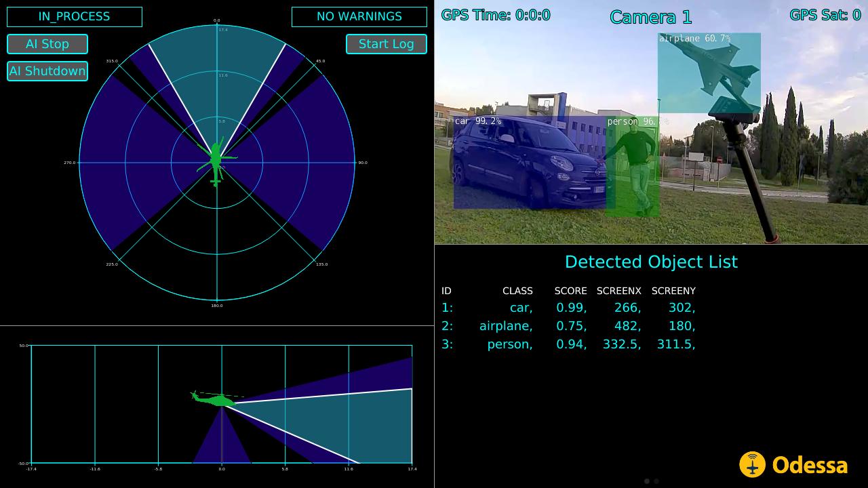
Task: Click the AI Stop button
Action: click(x=47, y=44)
